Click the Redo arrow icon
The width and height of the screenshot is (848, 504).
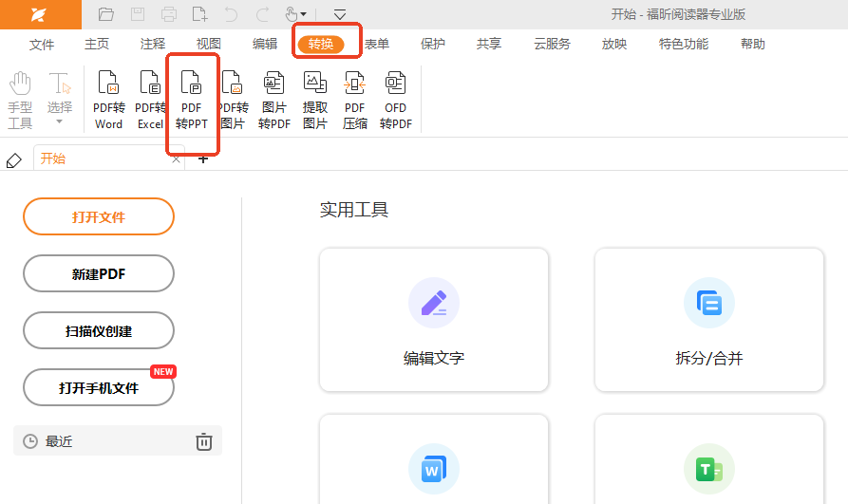(262, 14)
